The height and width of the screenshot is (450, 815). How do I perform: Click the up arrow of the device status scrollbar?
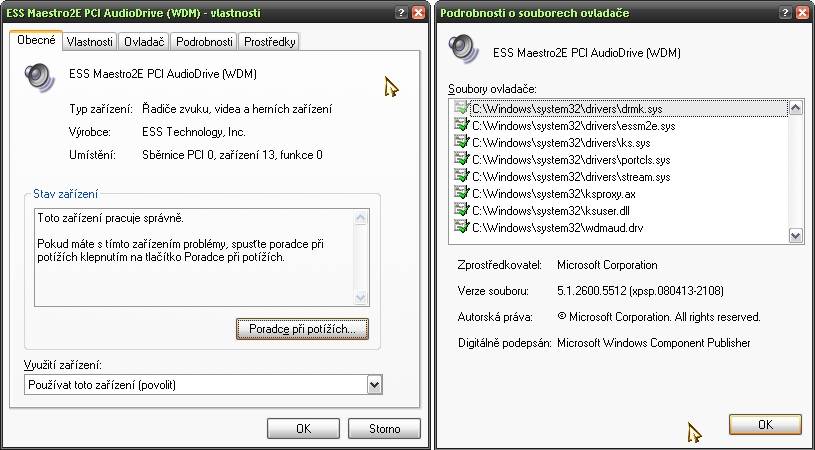[x=361, y=218]
